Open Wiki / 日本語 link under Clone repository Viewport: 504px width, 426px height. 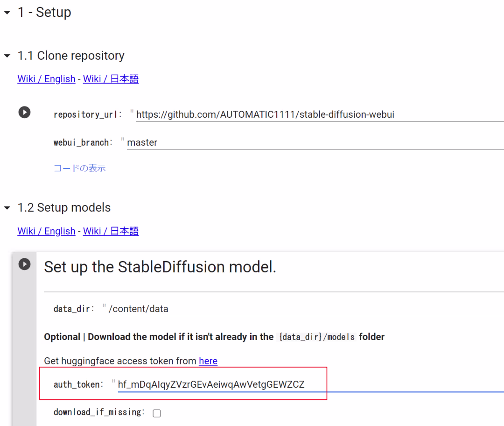(111, 79)
